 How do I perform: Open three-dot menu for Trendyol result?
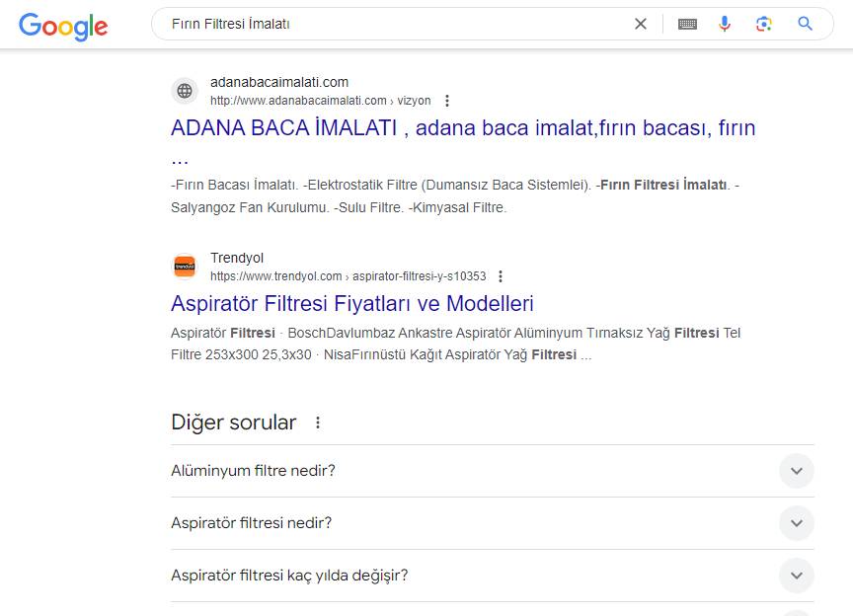coord(501,276)
